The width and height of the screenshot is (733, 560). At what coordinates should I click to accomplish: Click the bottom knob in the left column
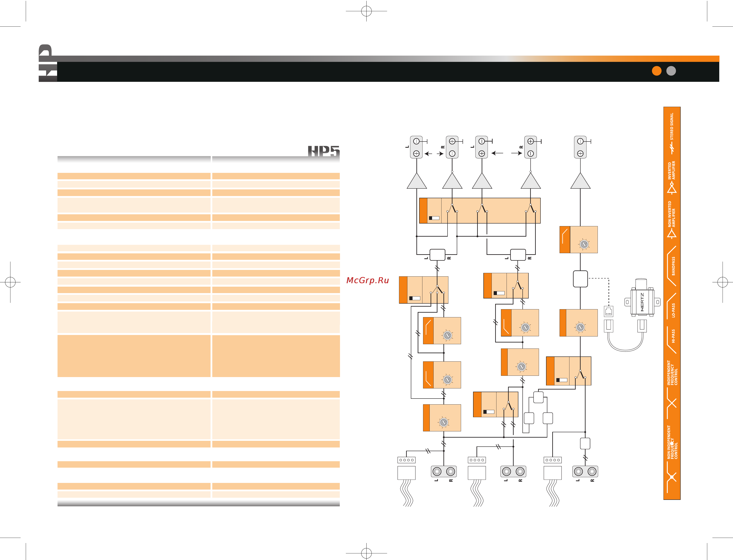click(443, 422)
